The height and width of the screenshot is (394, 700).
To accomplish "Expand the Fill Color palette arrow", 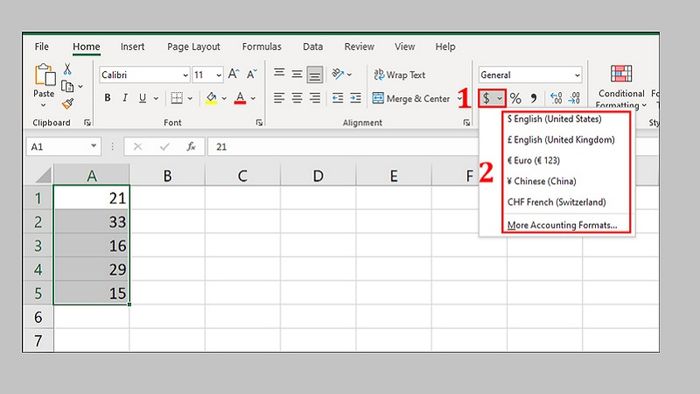I will 224,98.
